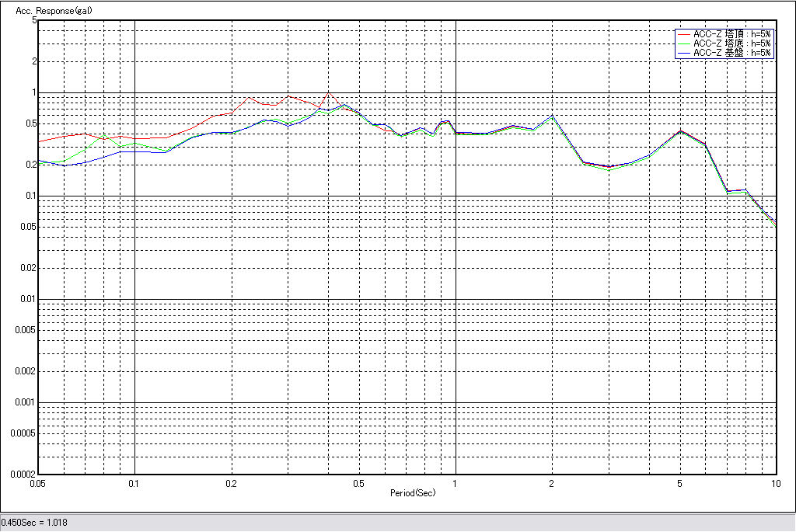Click the Period(Sec) axis title
This screenshot has width=796, height=532.
[412, 493]
